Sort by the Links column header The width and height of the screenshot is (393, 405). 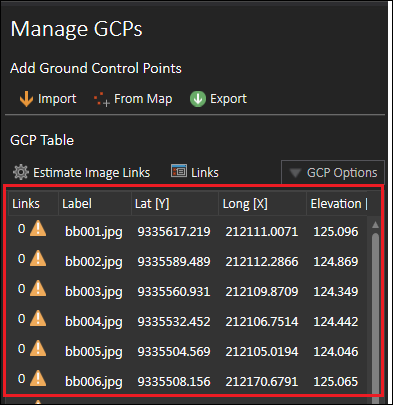pos(33,203)
